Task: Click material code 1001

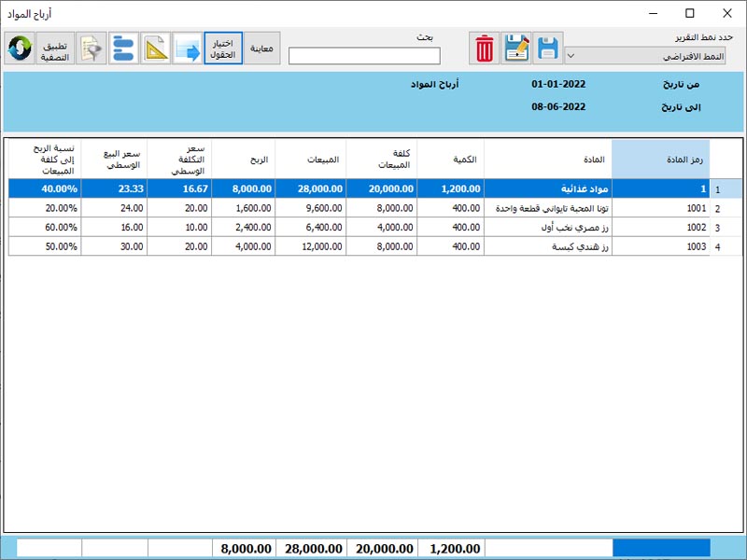Action: pyautogui.click(x=661, y=208)
